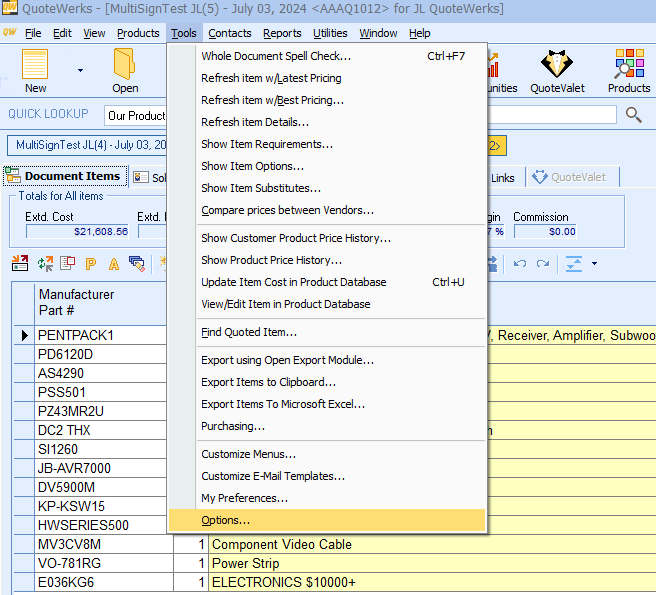Viewport: 656px width, 595px height.
Task: Select Show Customer Product Price History
Action: (x=327, y=238)
